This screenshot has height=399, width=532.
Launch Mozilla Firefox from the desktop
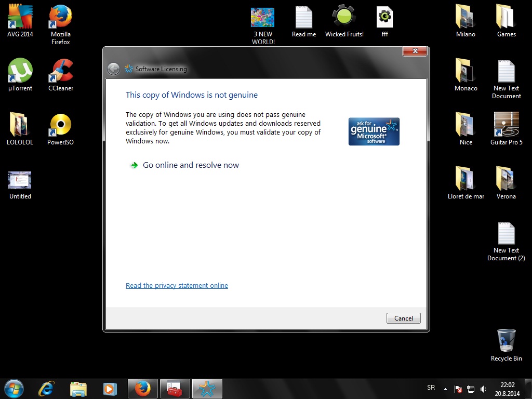61,24
